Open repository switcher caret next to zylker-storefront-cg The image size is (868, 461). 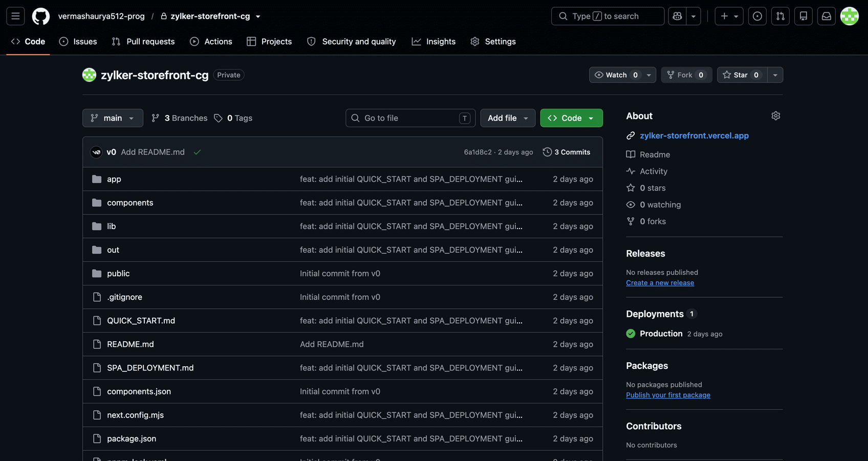[258, 16]
